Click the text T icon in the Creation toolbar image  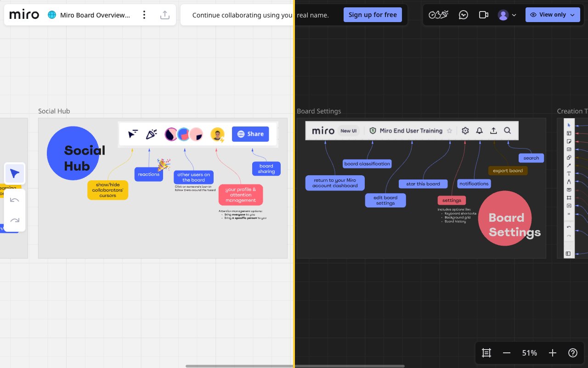point(569,173)
